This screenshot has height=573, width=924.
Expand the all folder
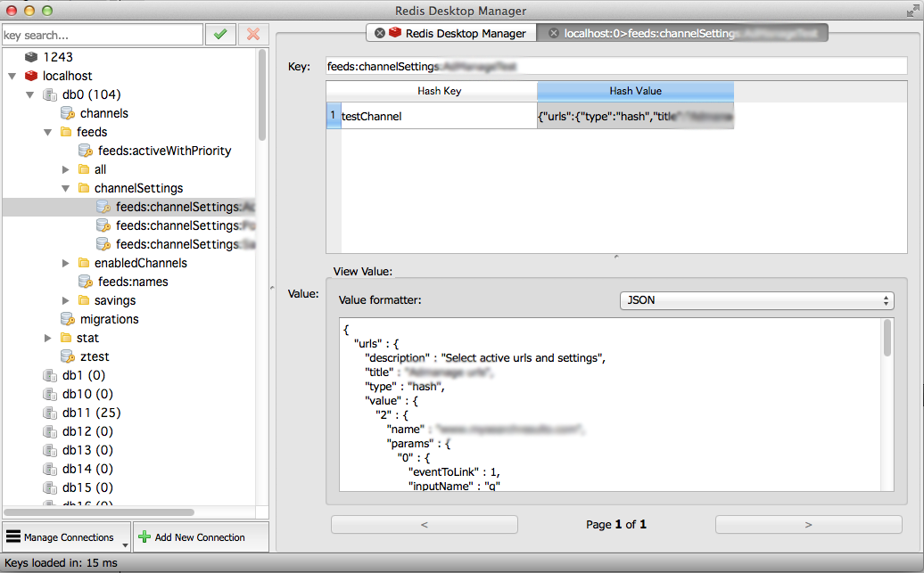click(66, 169)
